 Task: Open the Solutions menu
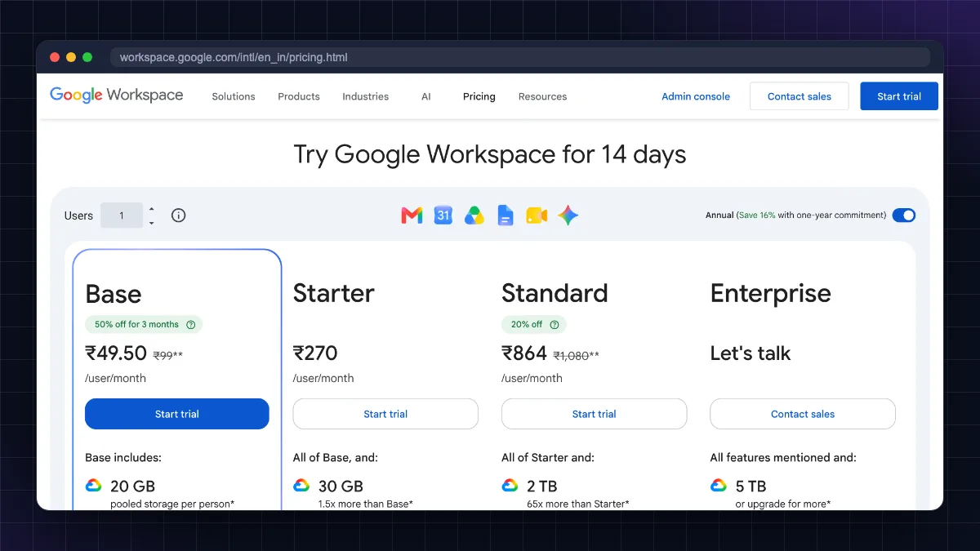(234, 96)
